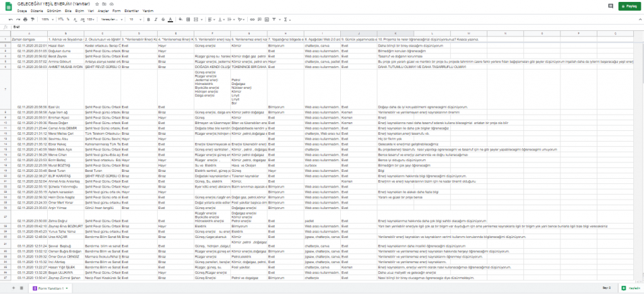The width and height of the screenshot is (644, 294).
Task: Expand the font size dropdown
Action: pos(135,19)
